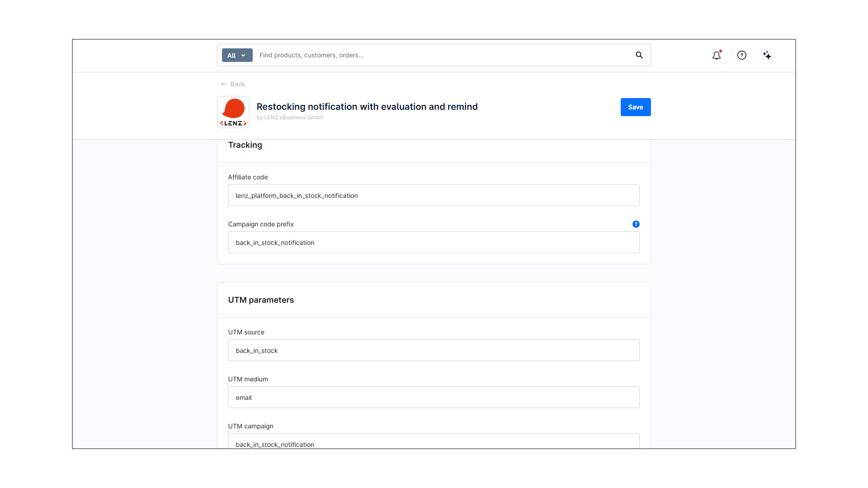Open the notifications bell
868x488 pixels.
point(717,55)
